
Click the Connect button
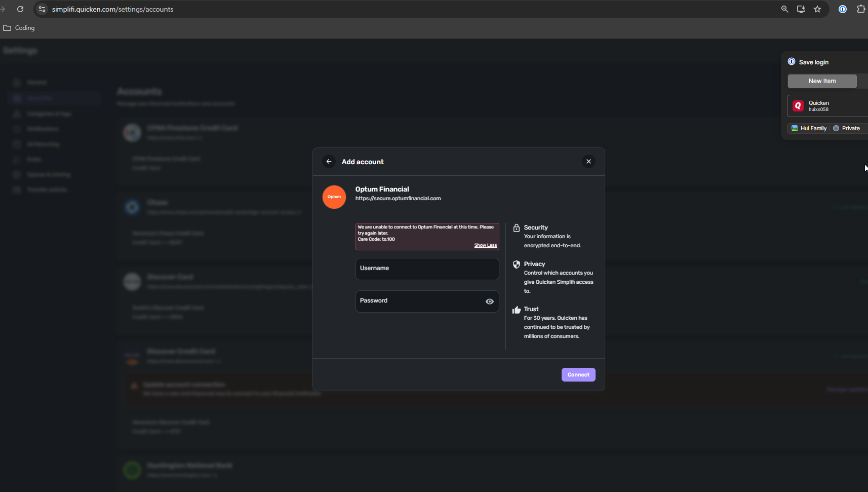(x=578, y=374)
